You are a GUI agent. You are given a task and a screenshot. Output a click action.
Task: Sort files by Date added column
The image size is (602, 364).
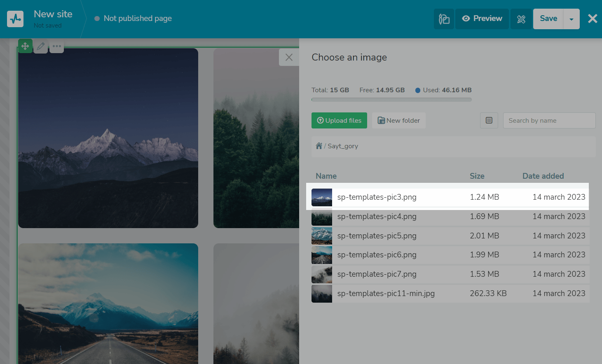[543, 176]
